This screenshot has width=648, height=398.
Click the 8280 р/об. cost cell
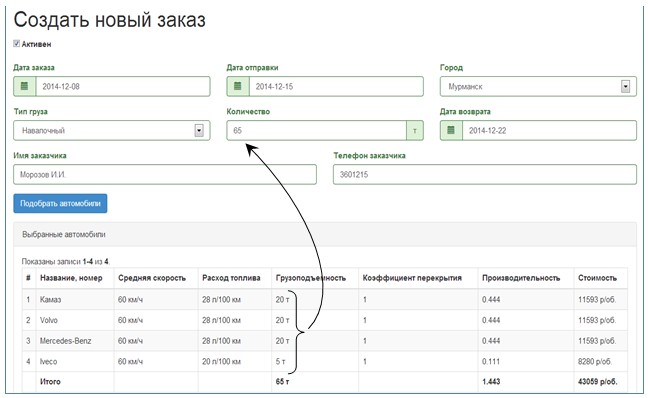pos(600,361)
